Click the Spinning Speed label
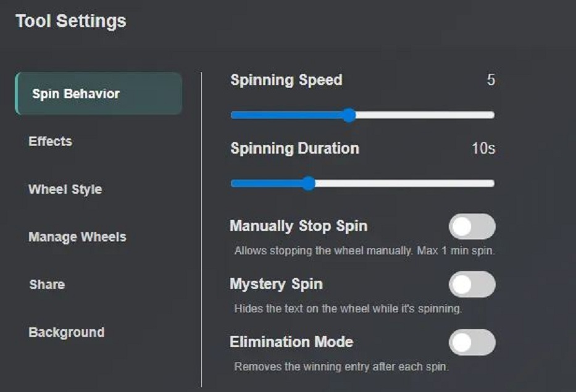 coord(286,80)
